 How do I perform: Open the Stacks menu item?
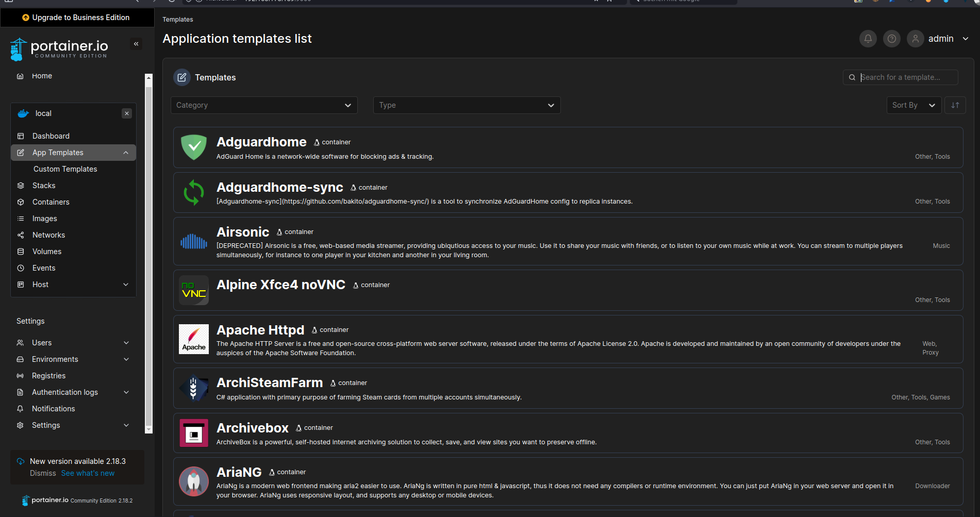click(73, 186)
